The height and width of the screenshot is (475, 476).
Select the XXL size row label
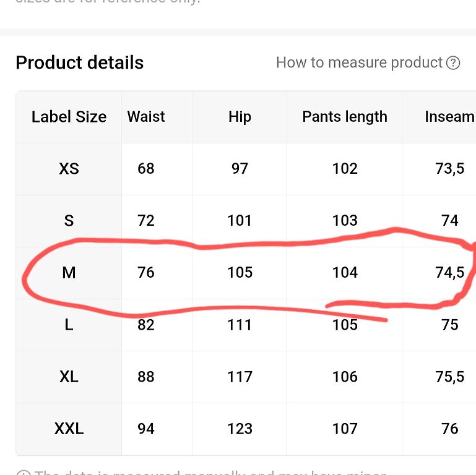point(69,429)
